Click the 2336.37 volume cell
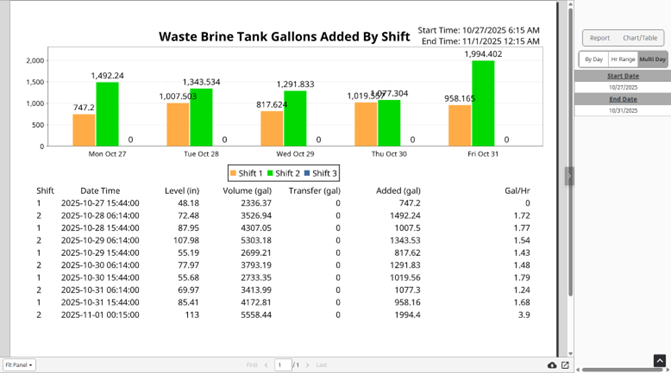The width and height of the screenshot is (671, 373). point(256,203)
